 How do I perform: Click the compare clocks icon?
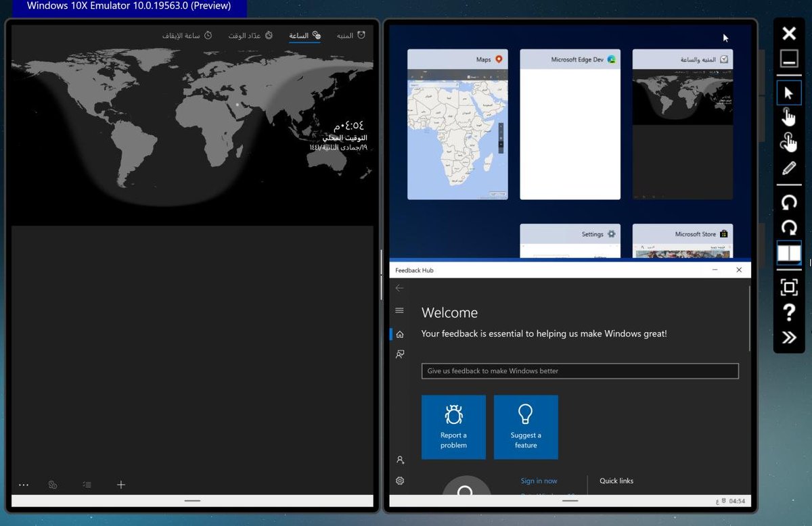pos(53,485)
